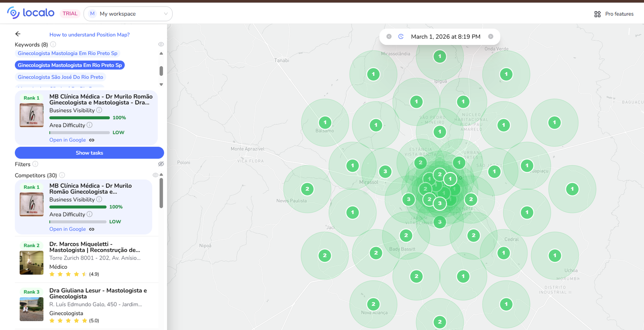Toggle Filters visibility eye icon
644x330 pixels.
click(161, 164)
